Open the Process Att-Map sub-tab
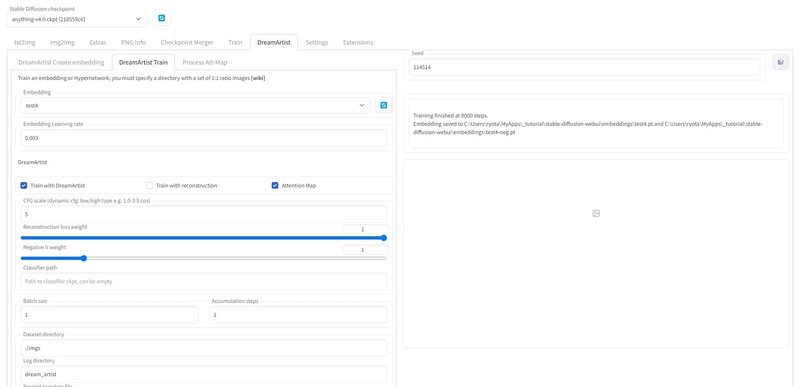This screenshot has width=800, height=387. (x=205, y=62)
